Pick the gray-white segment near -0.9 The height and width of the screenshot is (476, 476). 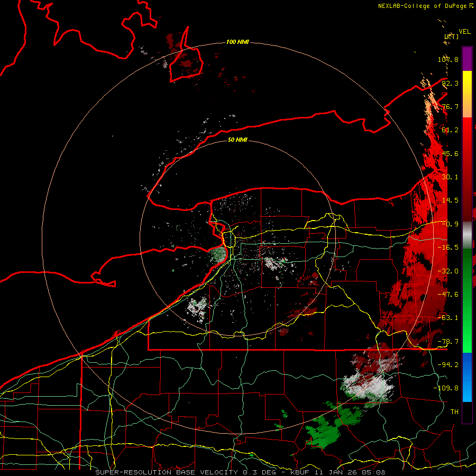[x=467, y=235]
